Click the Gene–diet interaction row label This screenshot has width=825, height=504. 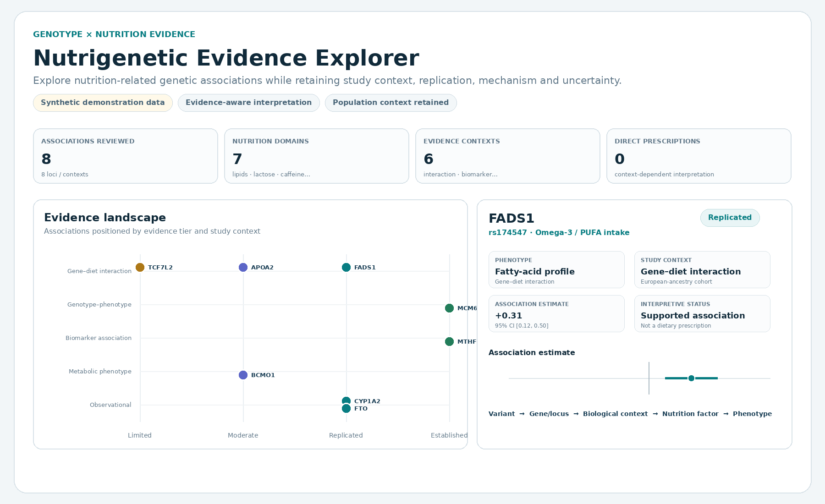coord(99,271)
